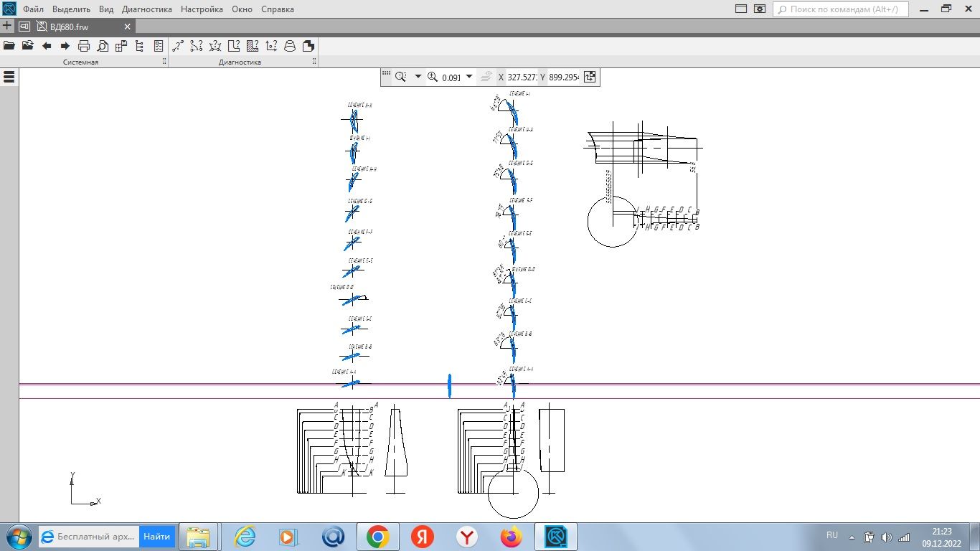Open the Диагностика menu

147,9
